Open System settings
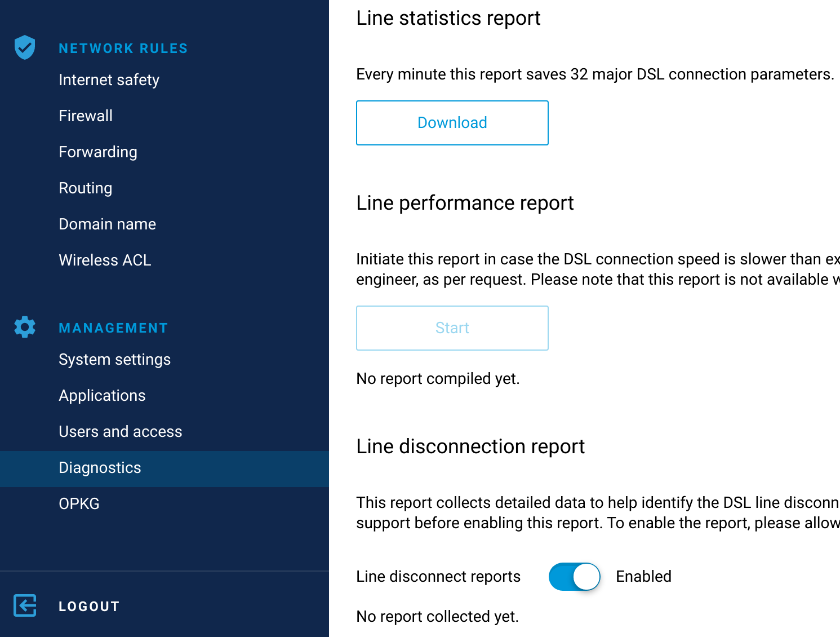The image size is (840, 637). point(114,360)
